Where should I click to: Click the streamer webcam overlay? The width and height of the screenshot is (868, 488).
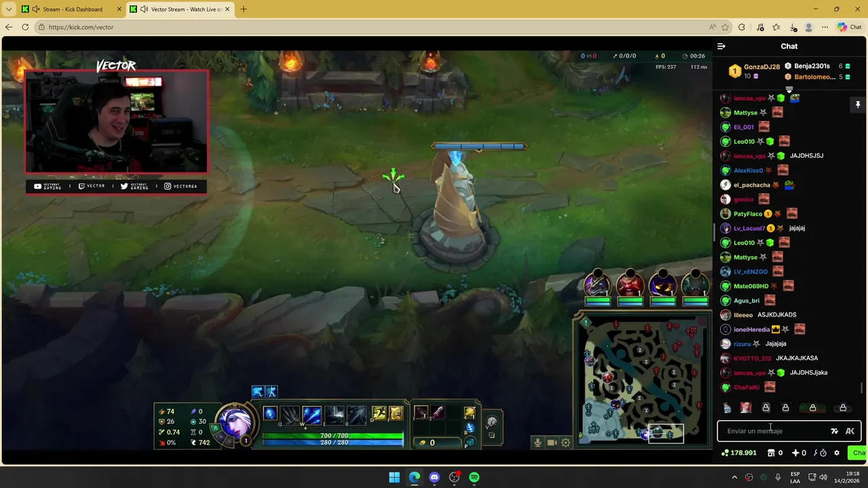[117, 121]
